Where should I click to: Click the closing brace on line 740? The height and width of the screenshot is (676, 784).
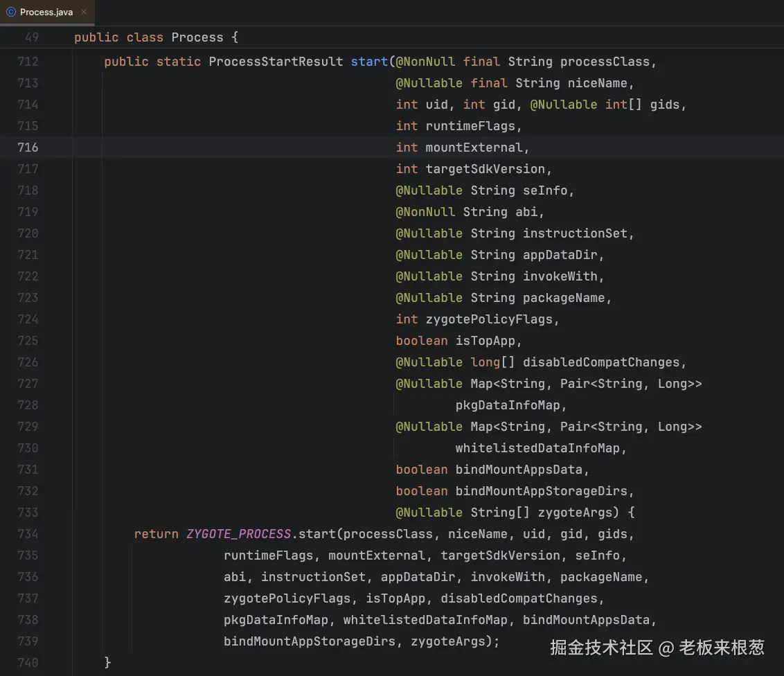click(107, 663)
